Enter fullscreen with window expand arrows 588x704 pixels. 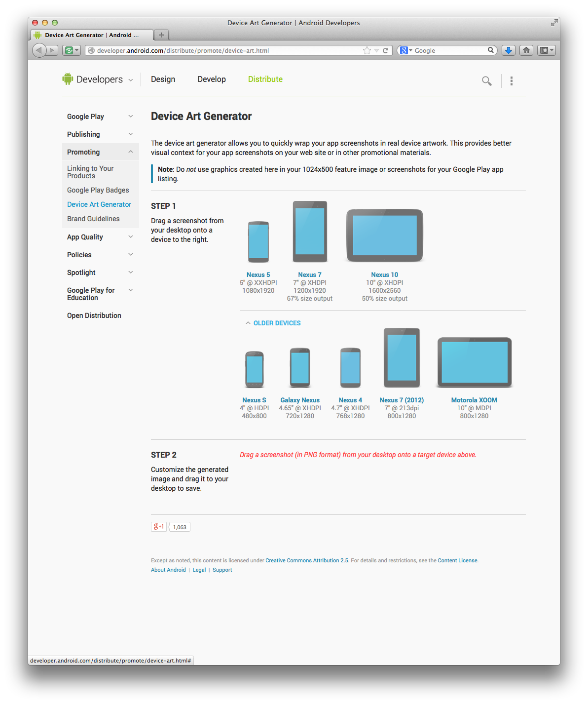554,23
